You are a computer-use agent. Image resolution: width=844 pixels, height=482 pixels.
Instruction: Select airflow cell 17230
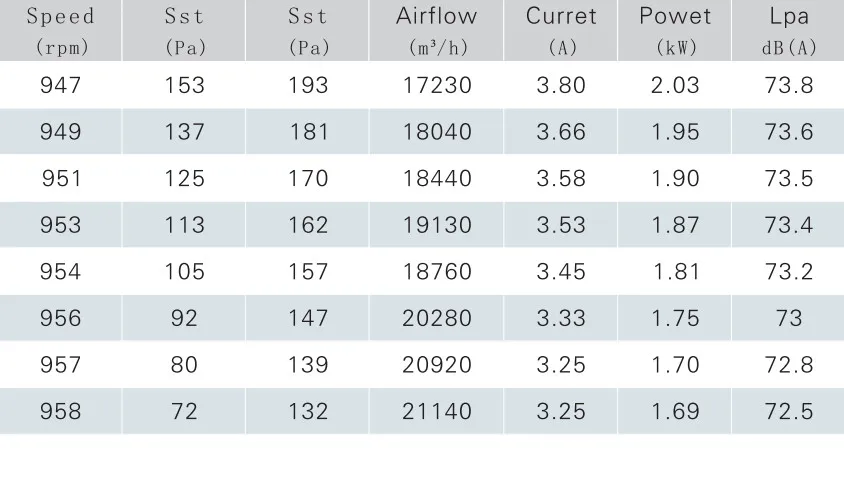[x=437, y=85]
